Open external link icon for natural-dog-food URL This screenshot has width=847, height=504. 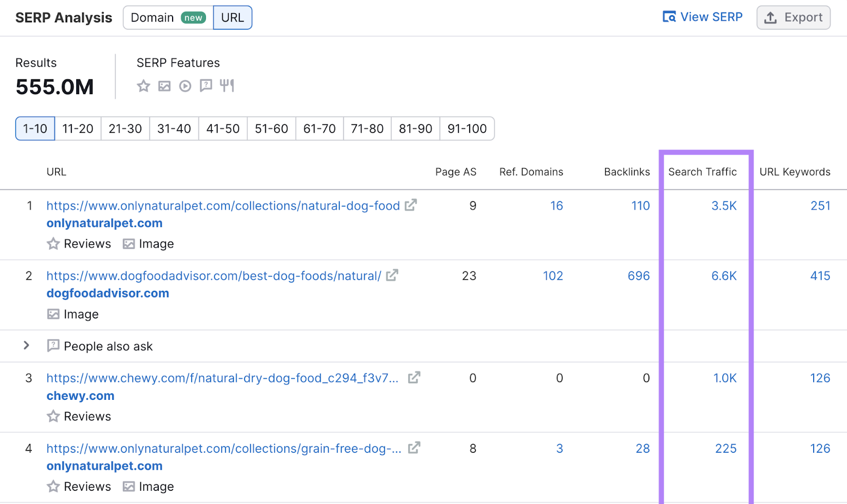(411, 205)
